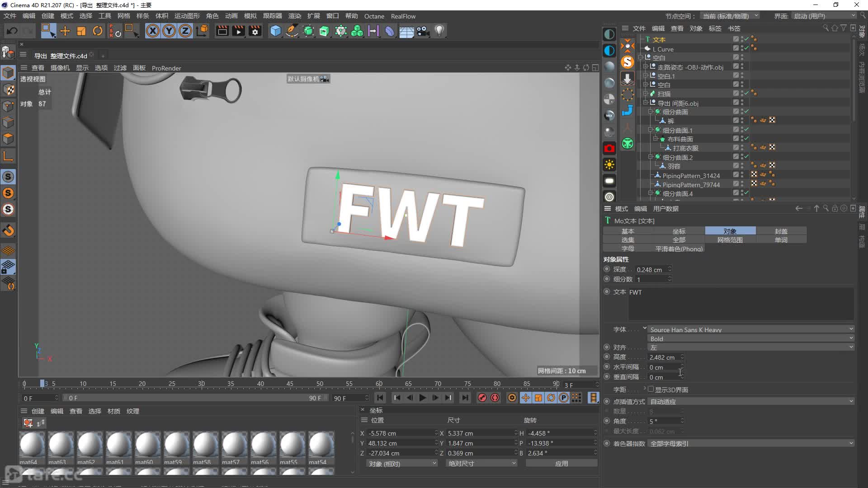Image resolution: width=868 pixels, height=488 pixels.
Task: Expand the 走路姿态 -OBJ-动作.obj node
Action: pos(645,66)
